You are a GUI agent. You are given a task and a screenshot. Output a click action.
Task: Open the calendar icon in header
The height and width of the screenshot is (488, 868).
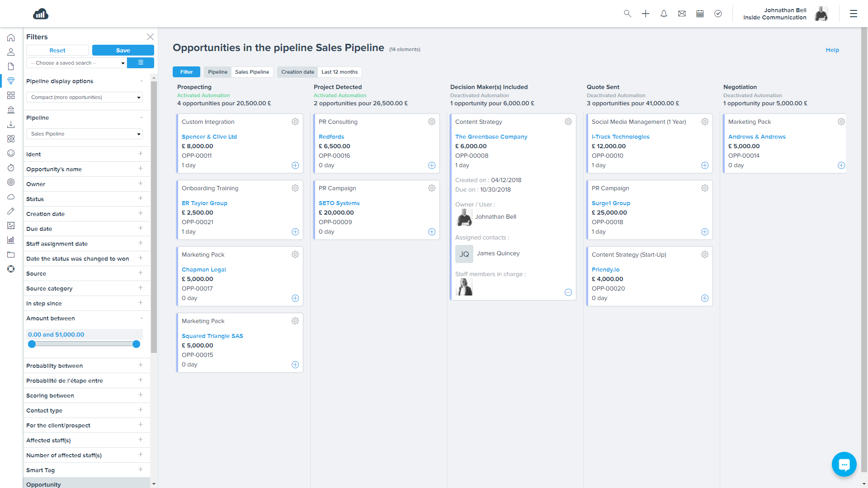[x=700, y=14]
